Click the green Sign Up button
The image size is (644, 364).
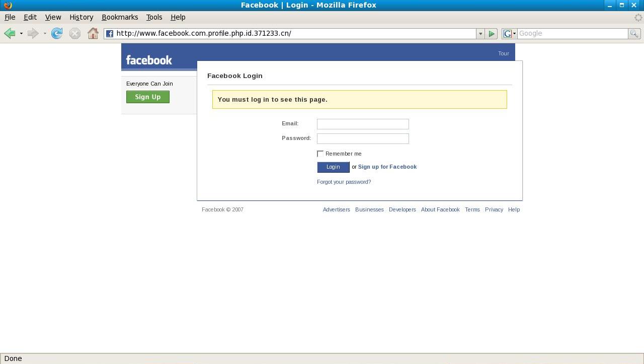[148, 97]
